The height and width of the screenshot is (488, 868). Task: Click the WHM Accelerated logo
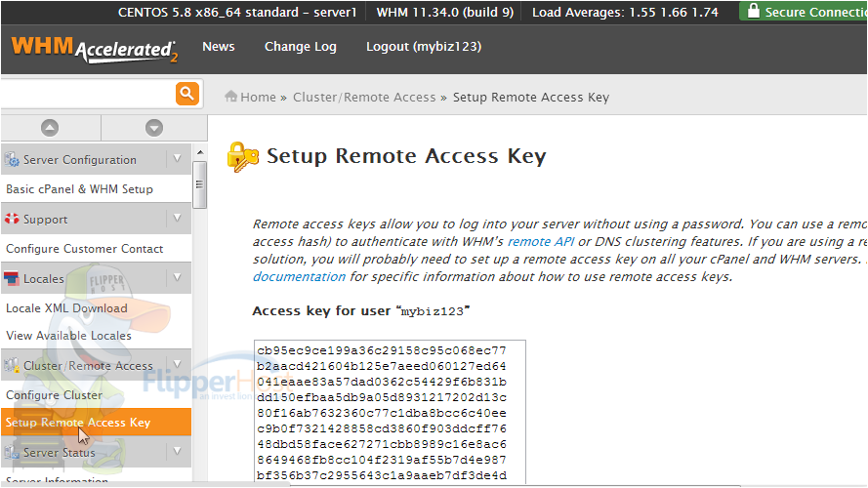[94, 49]
